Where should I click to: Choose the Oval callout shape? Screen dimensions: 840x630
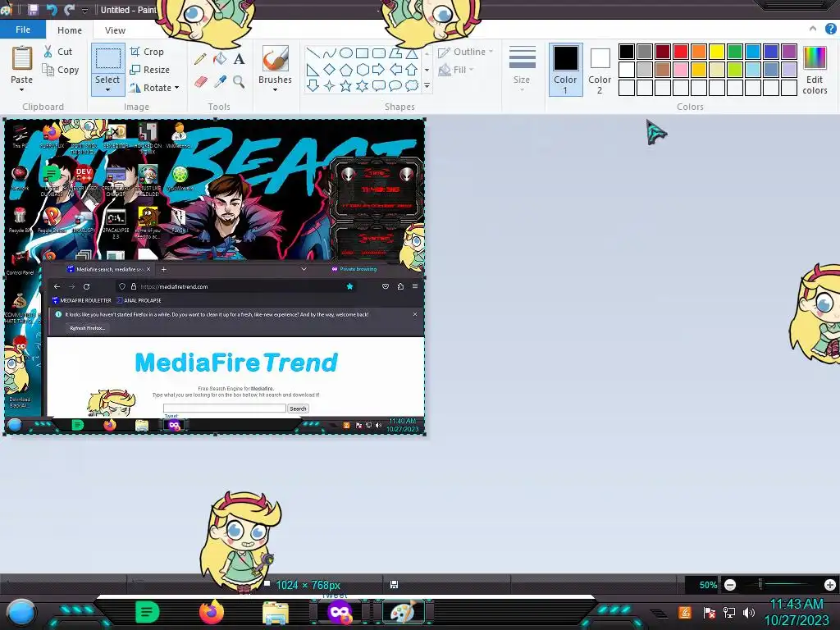(395, 85)
